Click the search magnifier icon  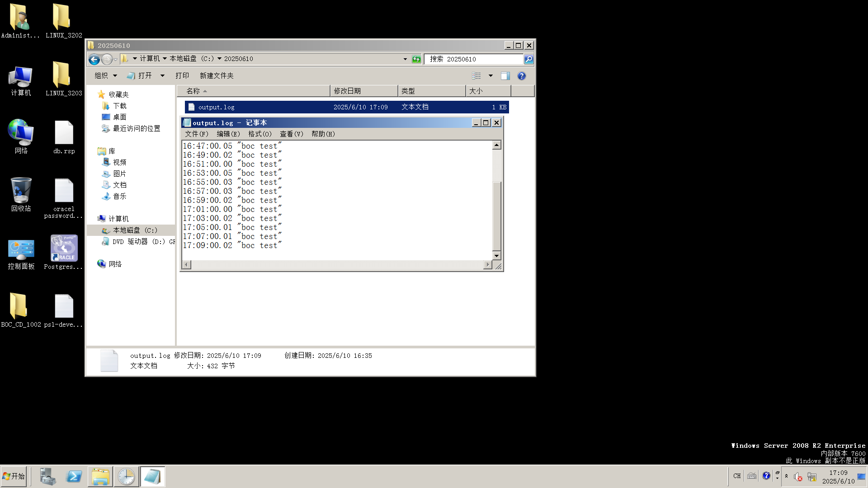pyautogui.click(x=528, y=59)
